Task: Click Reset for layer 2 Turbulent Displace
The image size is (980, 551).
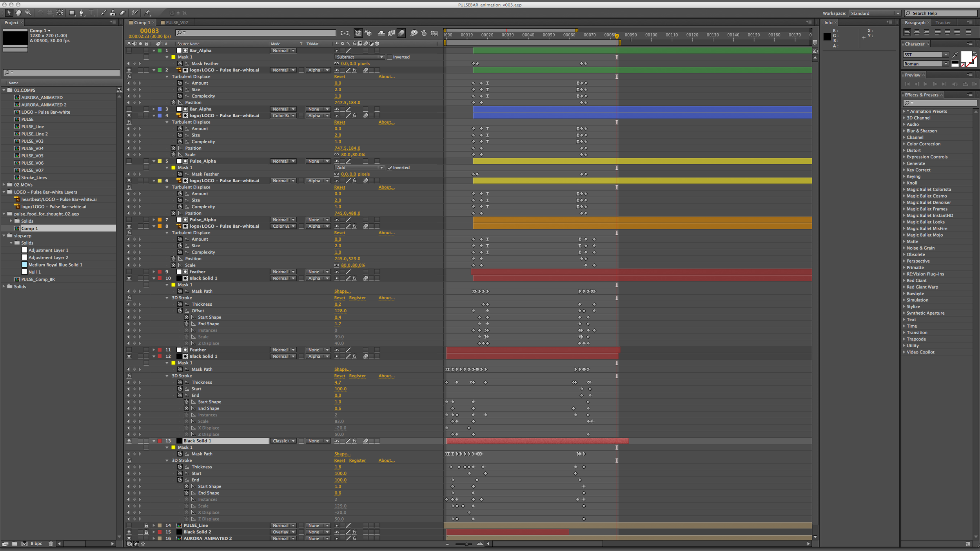Action: [339, 77]
